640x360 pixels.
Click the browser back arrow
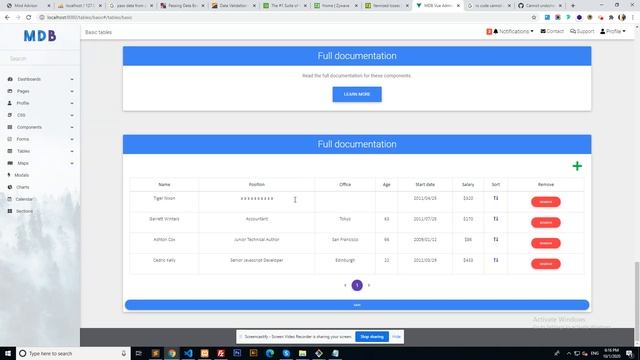[7, 18]
